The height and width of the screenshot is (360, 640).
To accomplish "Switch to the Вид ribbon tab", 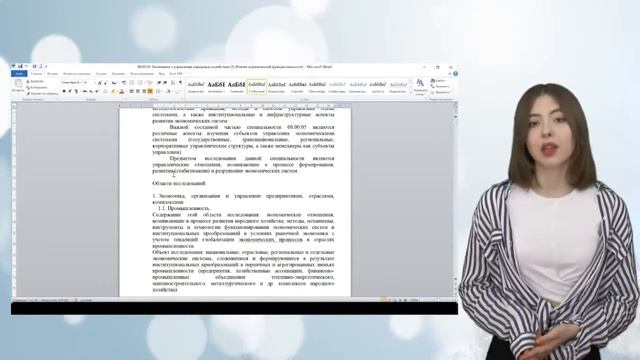I will click(162, 74).
